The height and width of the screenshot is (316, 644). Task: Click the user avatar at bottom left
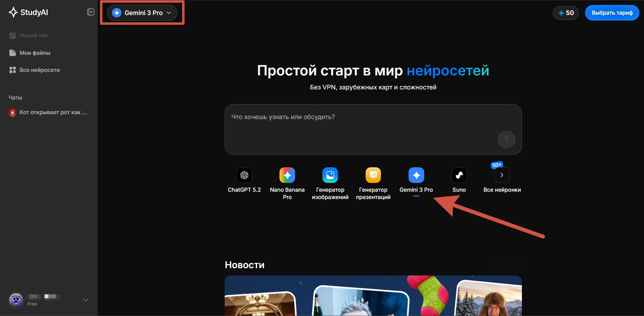(16, 300)
